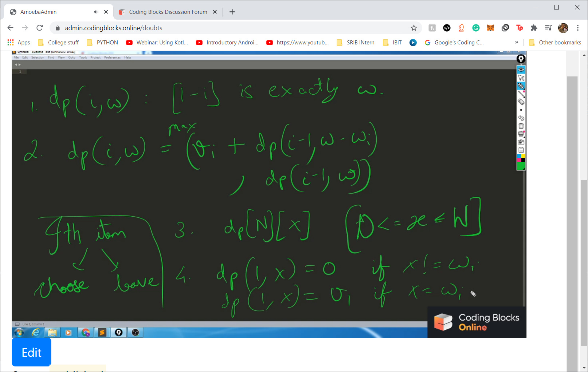Click the blue Edit button
Image resolution: width=588 pixels, height=372 pixels.
32,352
